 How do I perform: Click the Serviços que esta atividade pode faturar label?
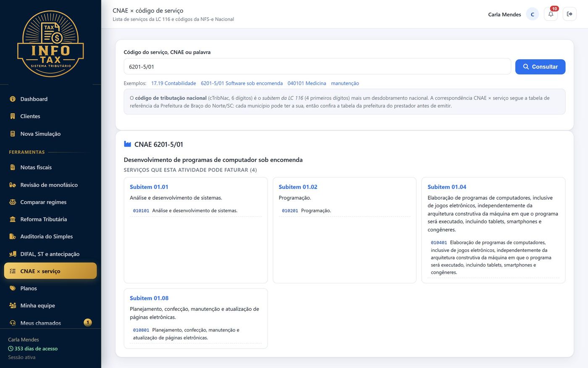coord(190,170)
